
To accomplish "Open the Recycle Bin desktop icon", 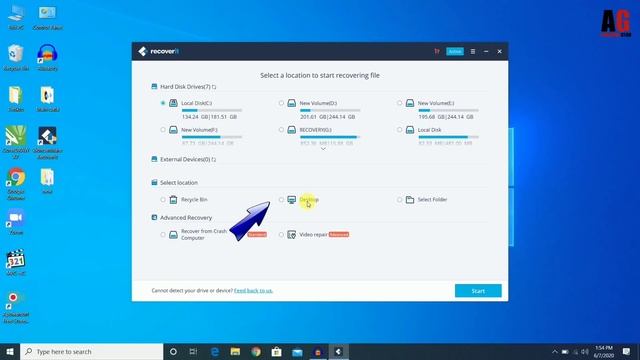I will [x=16, y=58].
